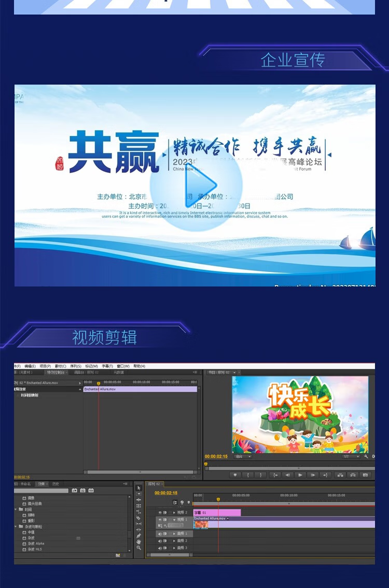
Task: Select the Zoom magnifier tool
Action: pyautogui.click(x=138, y=548)
